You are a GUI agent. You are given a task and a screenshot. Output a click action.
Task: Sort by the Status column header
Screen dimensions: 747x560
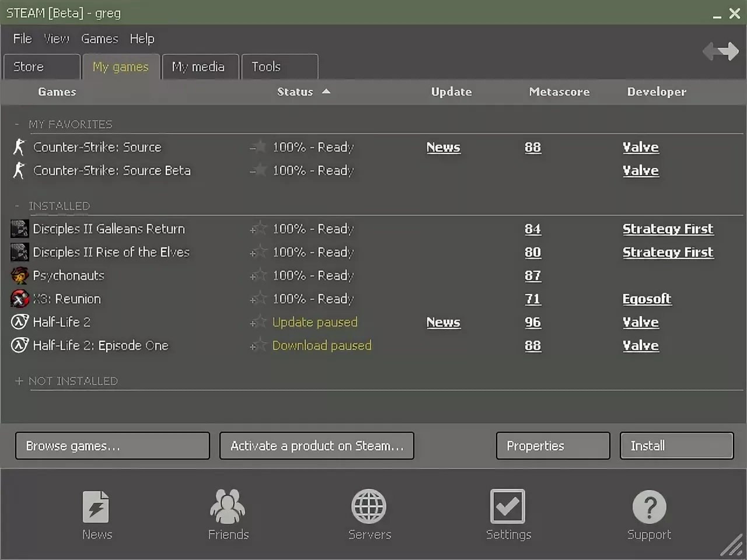point(303,92)
